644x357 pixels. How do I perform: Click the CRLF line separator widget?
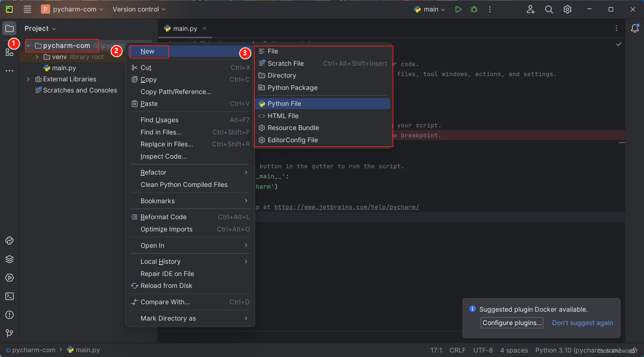click(x=457, y=350)
